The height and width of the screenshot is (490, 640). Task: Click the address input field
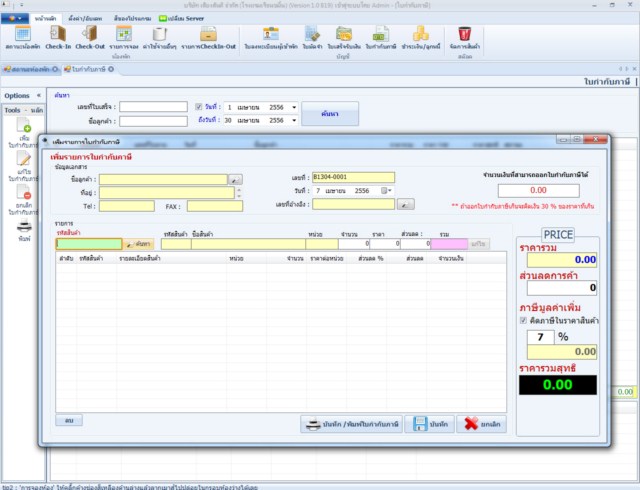pos(167,193)
